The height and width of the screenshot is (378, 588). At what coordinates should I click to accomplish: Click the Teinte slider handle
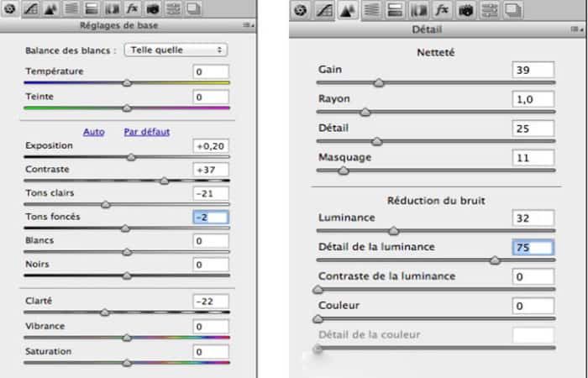[127, 108]
